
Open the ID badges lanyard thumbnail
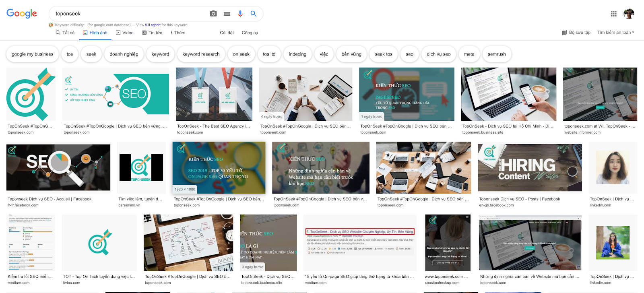[x=214, y=94]
